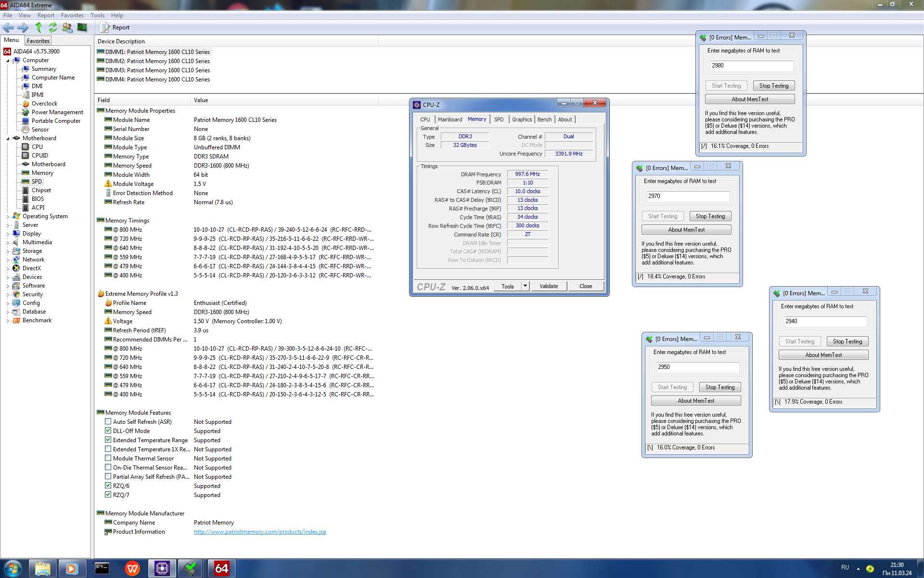Expand the Multimedia tree node

click(8, 243)
